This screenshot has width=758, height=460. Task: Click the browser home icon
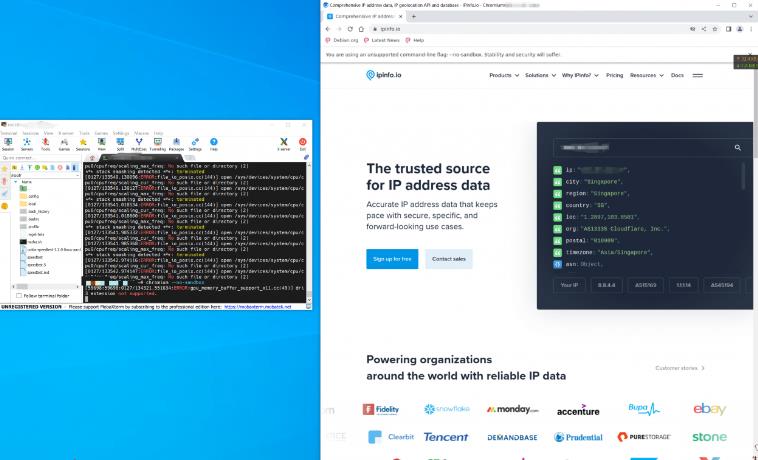coord(361,29)
